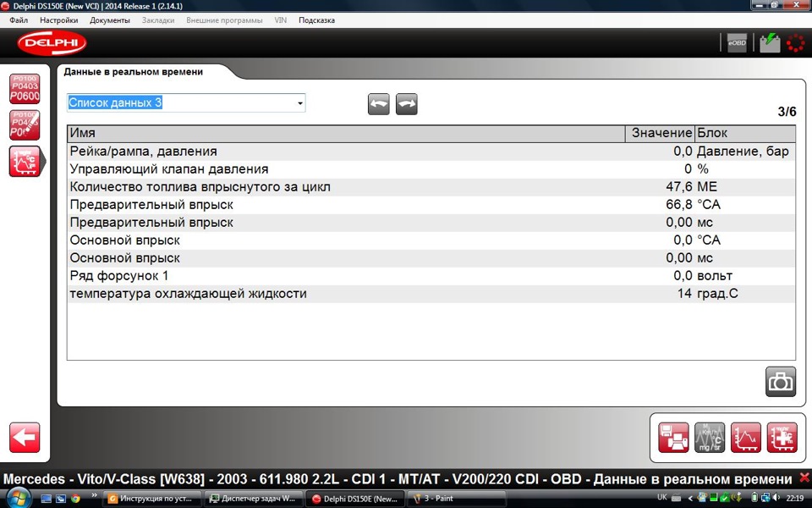
Task: Click the UK language indicator in tray
Action: 661,498
